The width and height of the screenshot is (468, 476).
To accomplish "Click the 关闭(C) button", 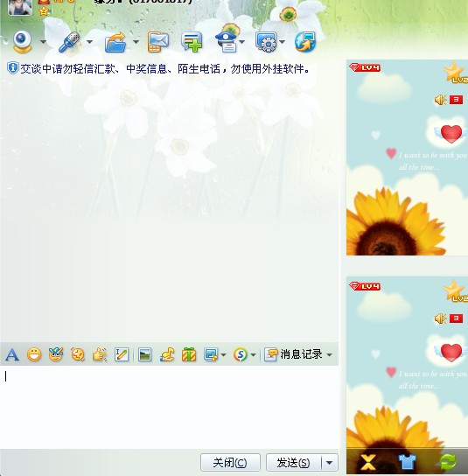I will coord(230,463).
